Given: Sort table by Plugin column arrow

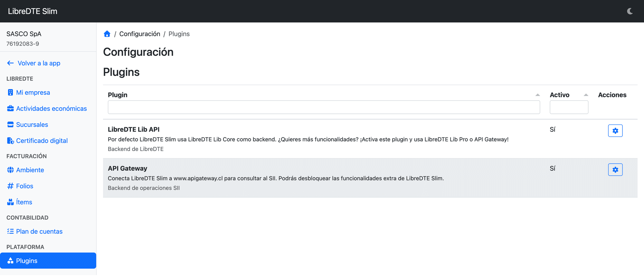Looking at the screenshot, I should (537, 95).
